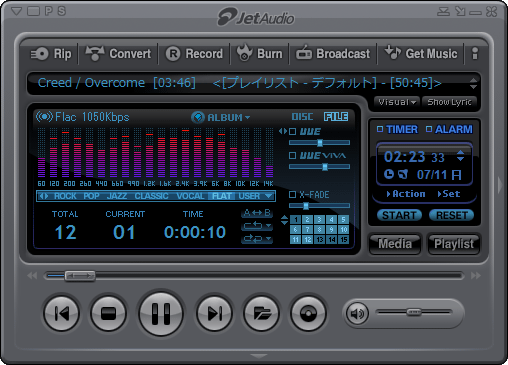This screenshot has height=365, width=508.
Task: Expand the Action menu in timer panel
Action: (406, 194)
